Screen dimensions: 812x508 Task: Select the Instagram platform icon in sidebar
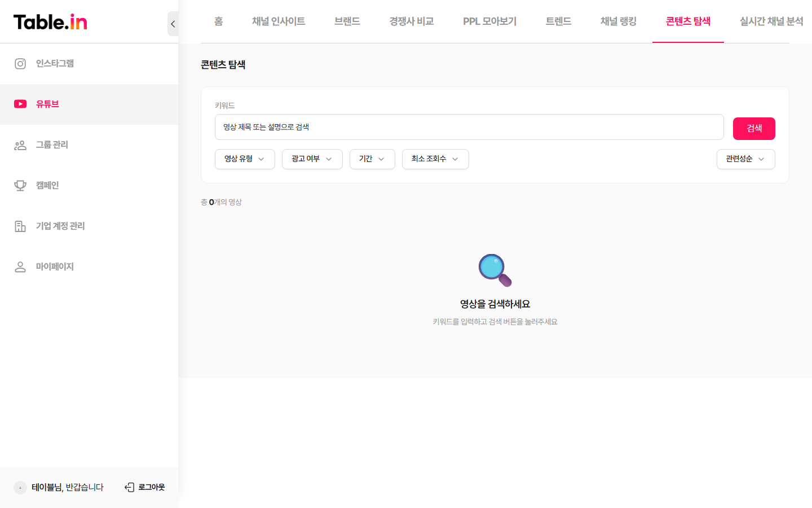pos(20,63)
